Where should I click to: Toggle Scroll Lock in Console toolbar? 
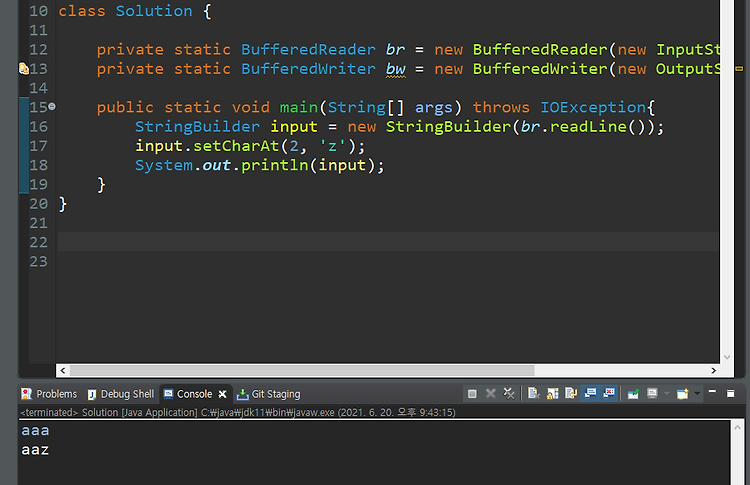552,394
